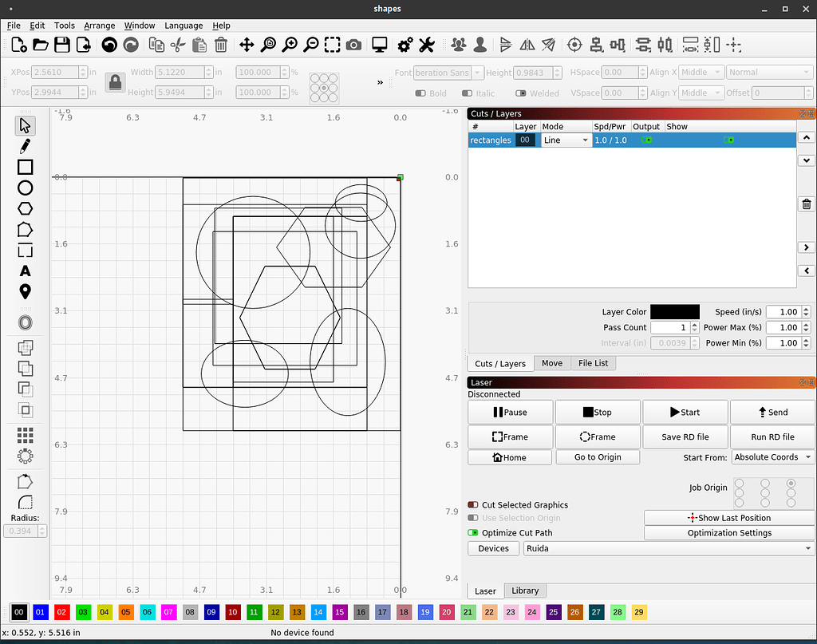Image resolution: width=817 pixels, height=644 pixels.
Task: Open the Tools menu
Action: [x=64, y=25]
